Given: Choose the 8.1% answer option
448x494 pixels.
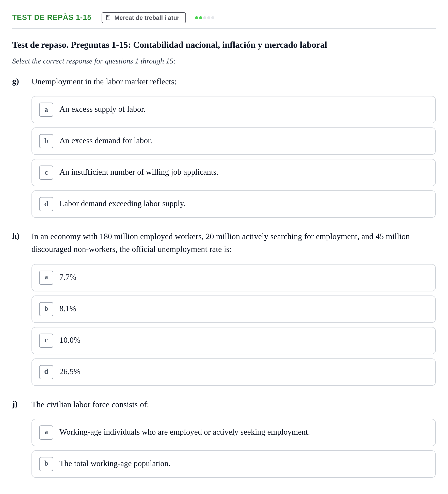Looking at the screenshot, I should point(234,309).
